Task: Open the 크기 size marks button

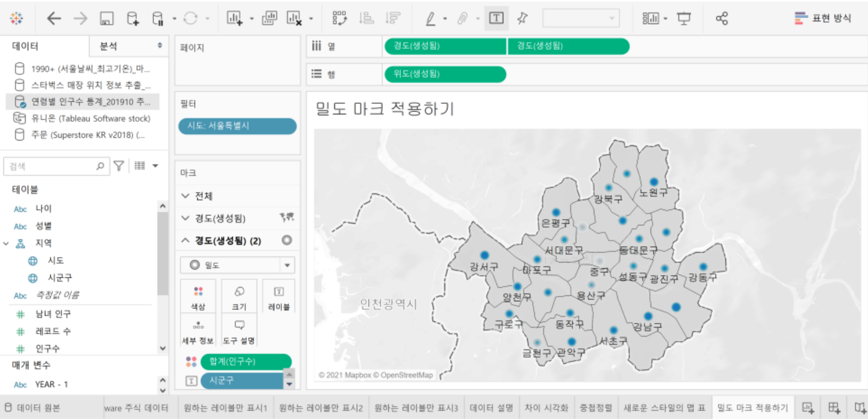Action: [x=239, y=296]
